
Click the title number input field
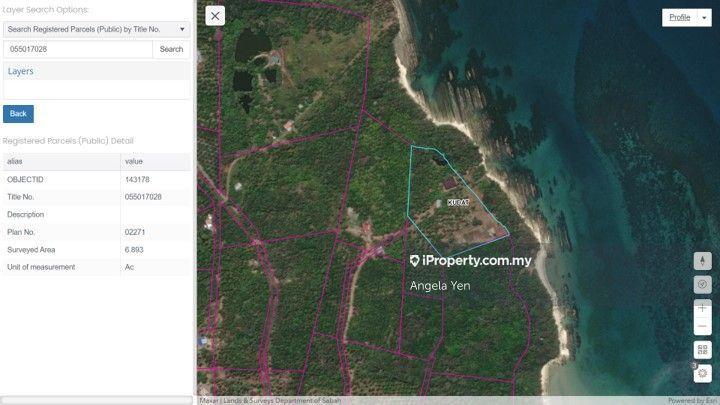click(78, 49)
